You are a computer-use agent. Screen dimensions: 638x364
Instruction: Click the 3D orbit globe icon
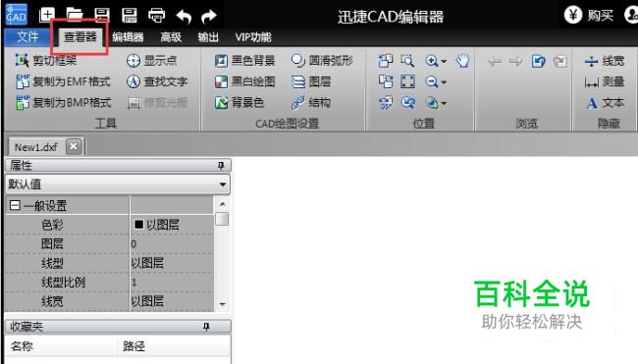431,102
